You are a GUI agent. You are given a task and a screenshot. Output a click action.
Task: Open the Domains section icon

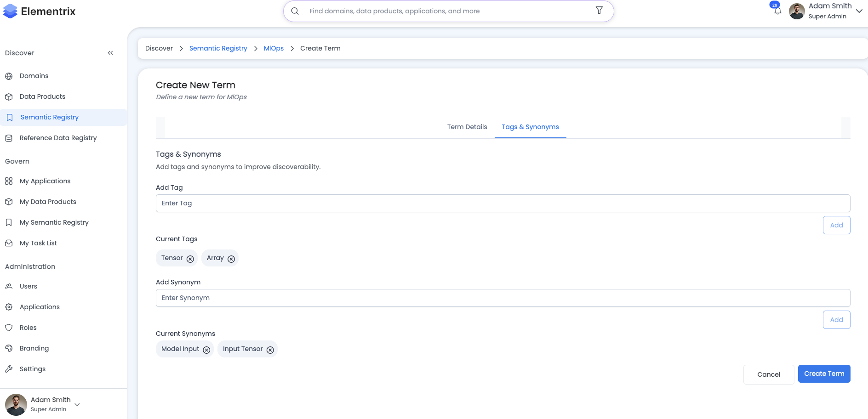click(9, 76)
